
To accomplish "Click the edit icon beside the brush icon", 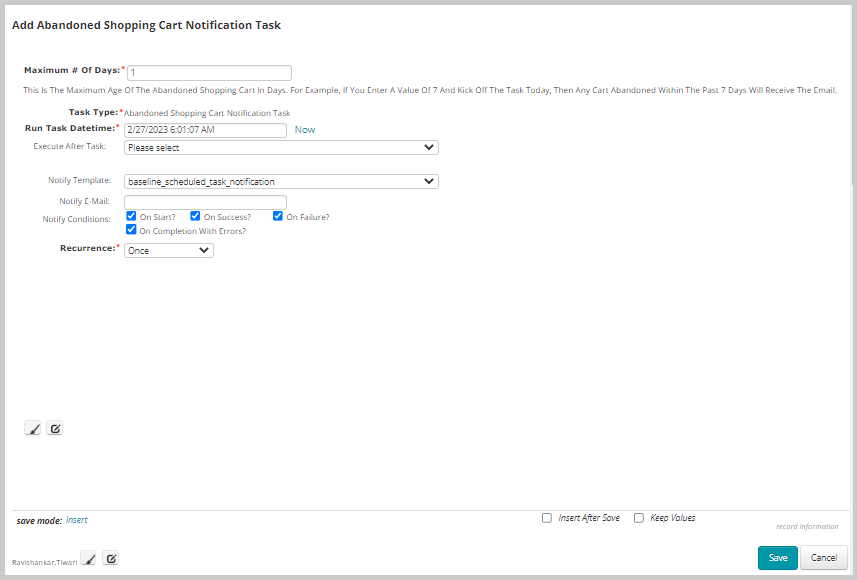I will [55, 427].
